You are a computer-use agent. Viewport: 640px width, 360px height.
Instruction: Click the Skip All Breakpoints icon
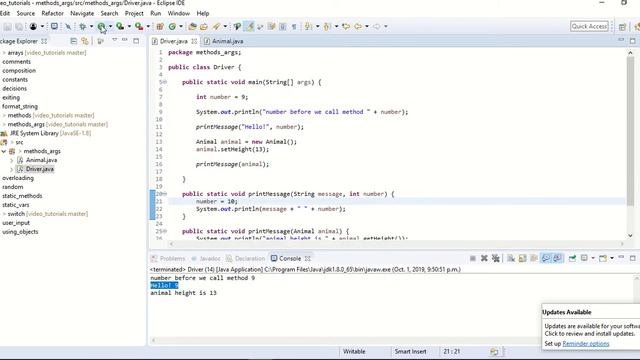(68, 27)
